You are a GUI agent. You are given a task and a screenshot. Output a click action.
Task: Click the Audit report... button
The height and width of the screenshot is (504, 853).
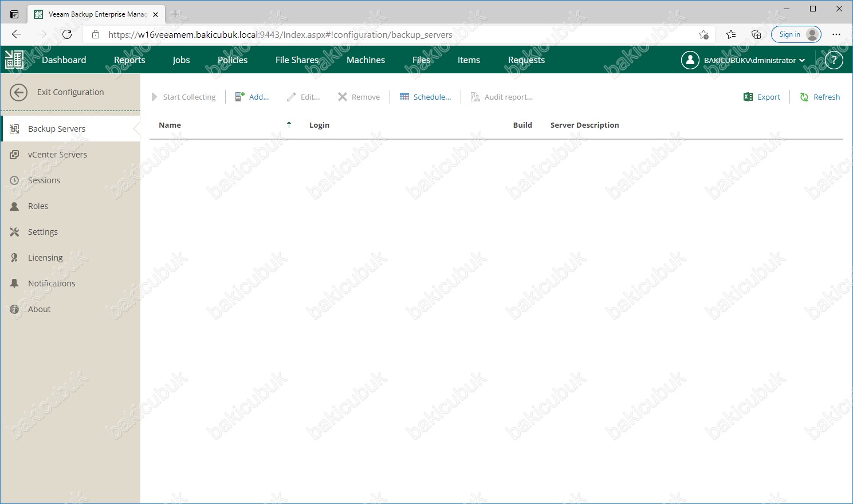click(502, 97)
